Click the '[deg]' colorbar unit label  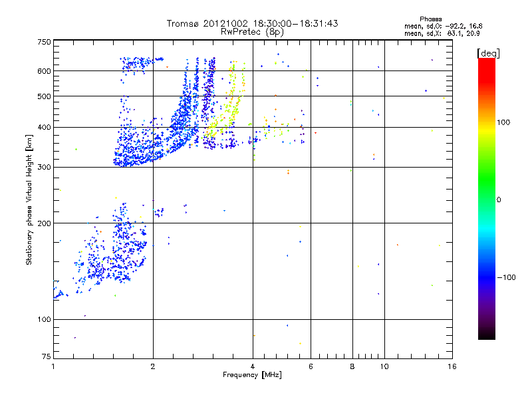pyautogui.click(x=488, y=54)
